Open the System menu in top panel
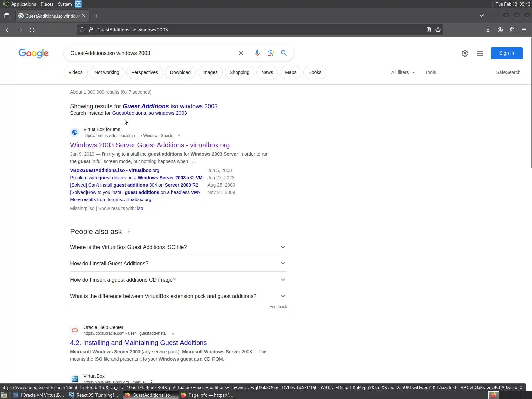 pos(65,4)
